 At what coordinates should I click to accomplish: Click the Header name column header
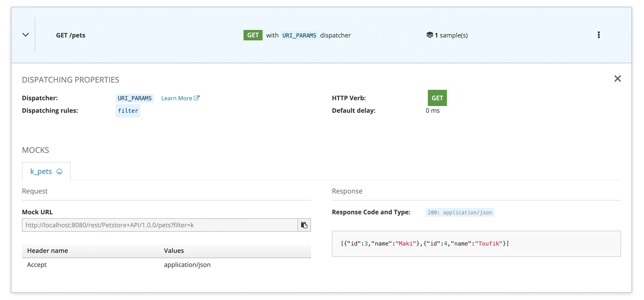tap(47, 251)
